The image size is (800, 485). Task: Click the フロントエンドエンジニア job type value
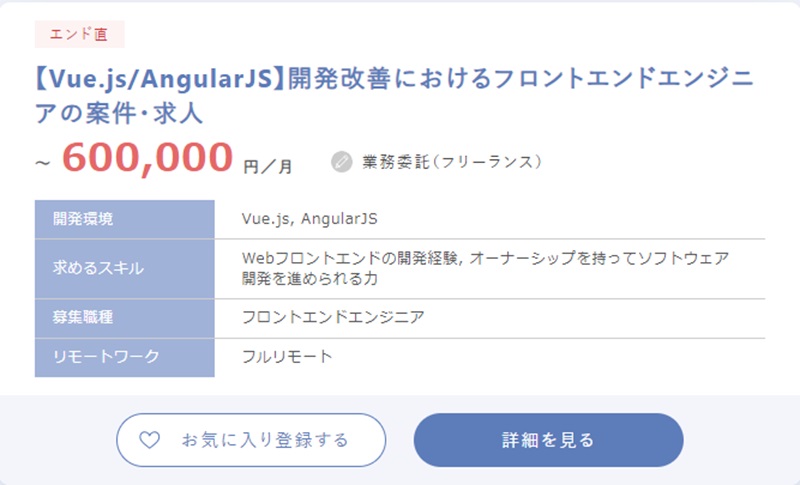tap(333, 318)
